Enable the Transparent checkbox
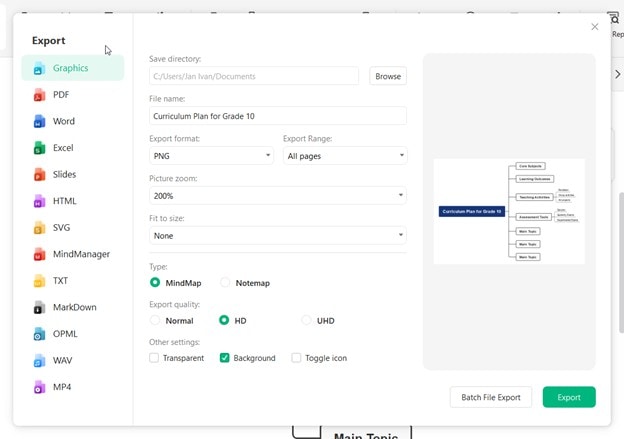This screenshot has height=439, width=624. [x=154, y=357]
